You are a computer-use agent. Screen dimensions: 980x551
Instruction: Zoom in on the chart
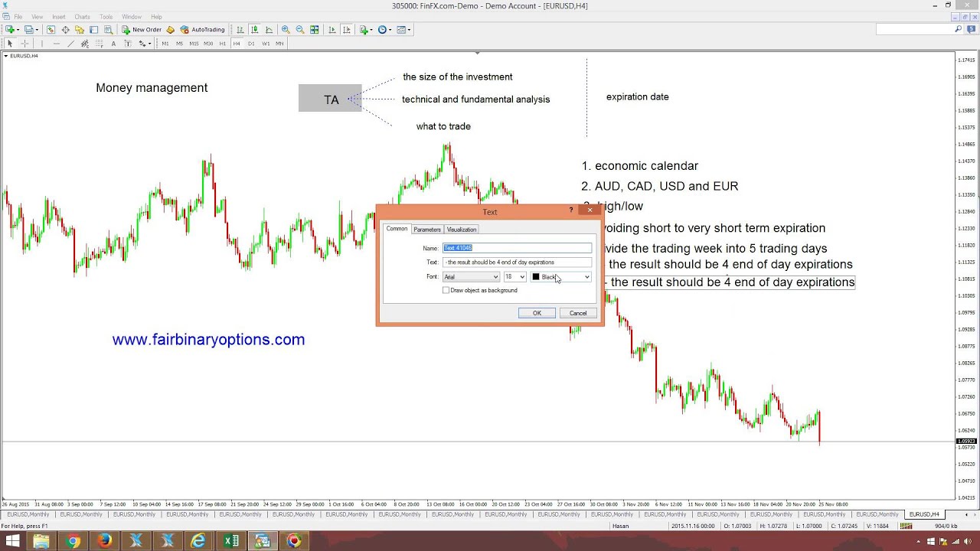point(286,30)
